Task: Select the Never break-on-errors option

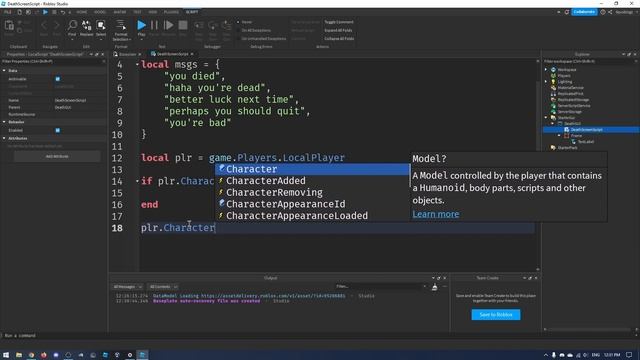Action: 246,22
